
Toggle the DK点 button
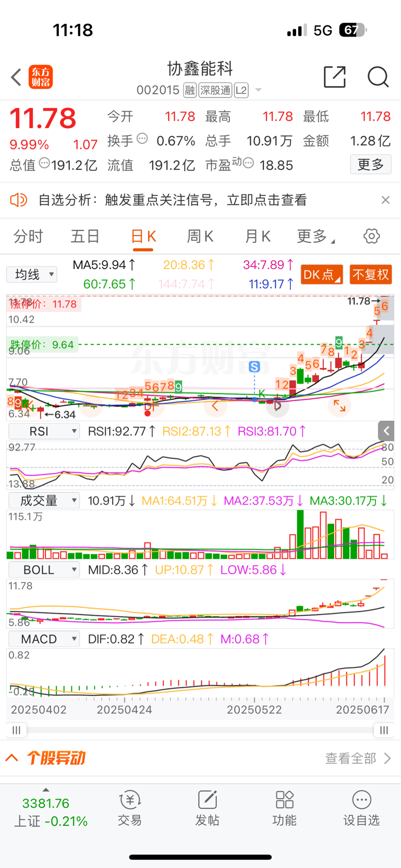pyautogui.click(x=322, y=275)
